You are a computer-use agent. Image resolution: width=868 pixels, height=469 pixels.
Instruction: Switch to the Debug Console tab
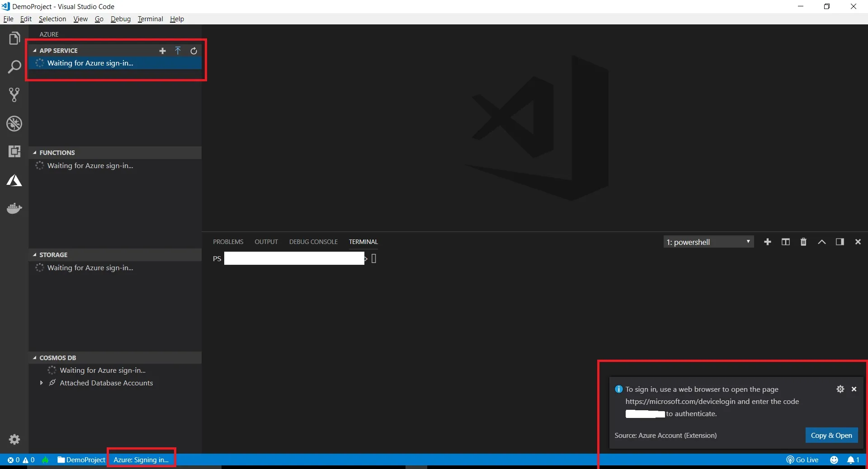(314, 242)
